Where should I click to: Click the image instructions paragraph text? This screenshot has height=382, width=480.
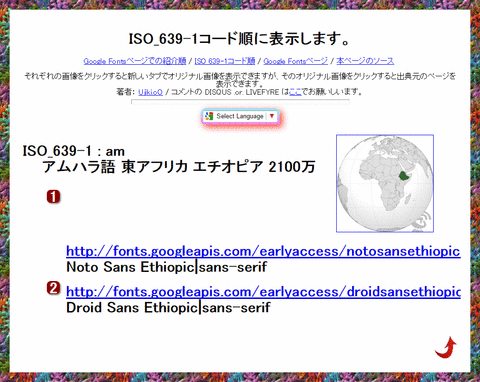pos(240,80)
